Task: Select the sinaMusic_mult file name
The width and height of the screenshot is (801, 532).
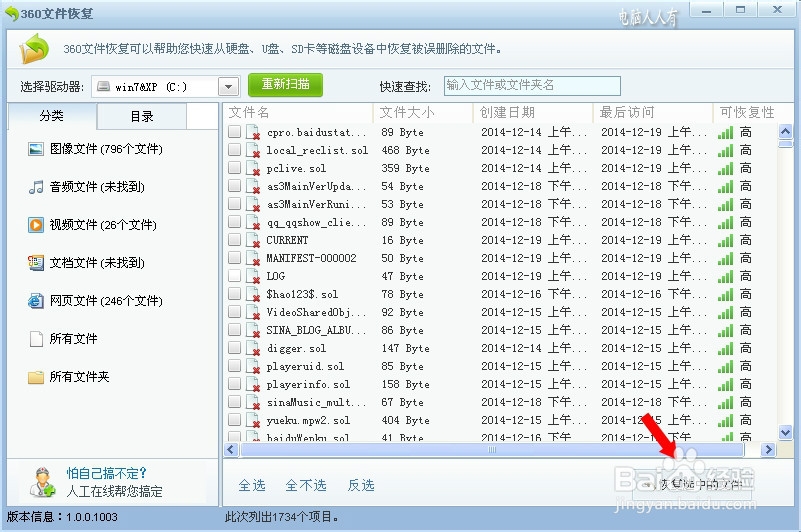Action: coord(316,402)
